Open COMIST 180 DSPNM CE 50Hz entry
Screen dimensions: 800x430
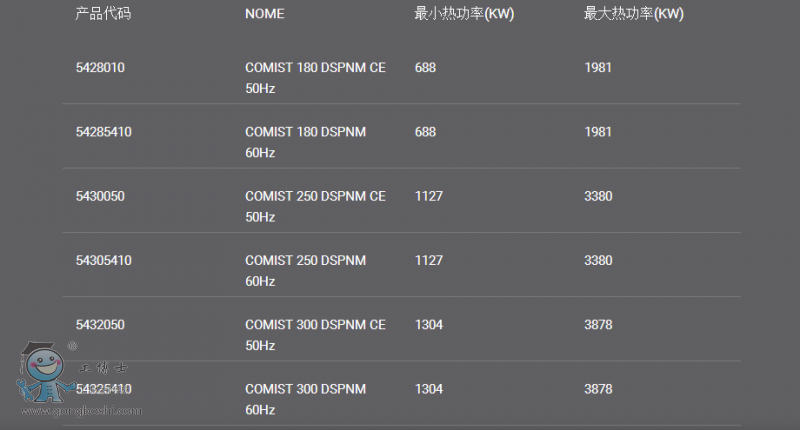tap(315, 78)
